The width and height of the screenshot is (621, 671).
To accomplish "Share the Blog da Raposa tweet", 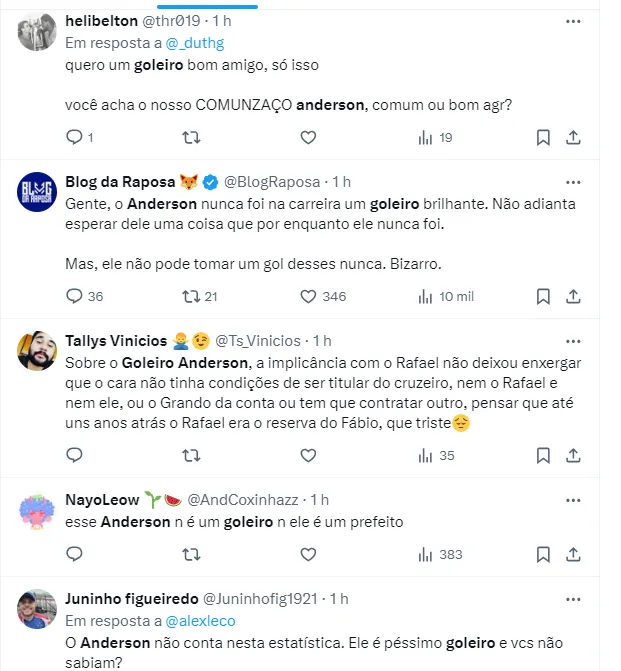I will click(x=574, y=296).
